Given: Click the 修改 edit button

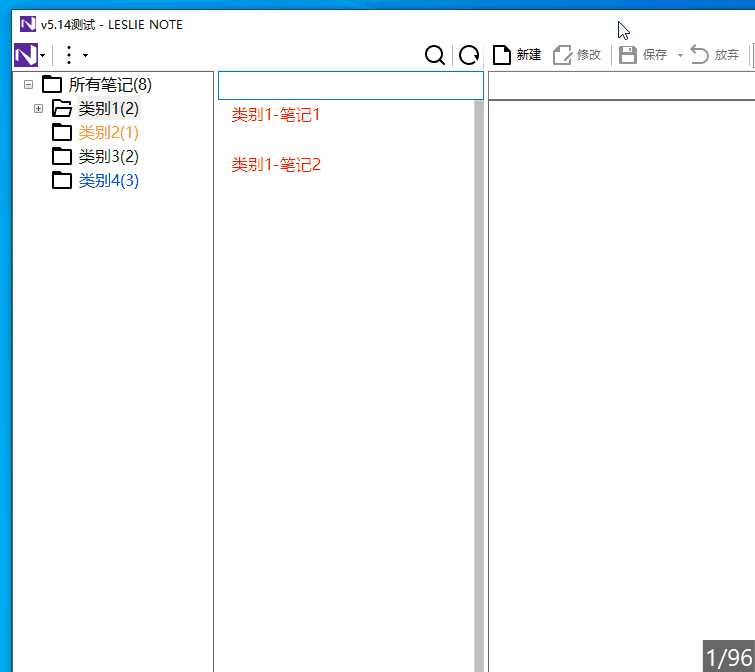Looking at the screenshot, I should click(577, 55).
